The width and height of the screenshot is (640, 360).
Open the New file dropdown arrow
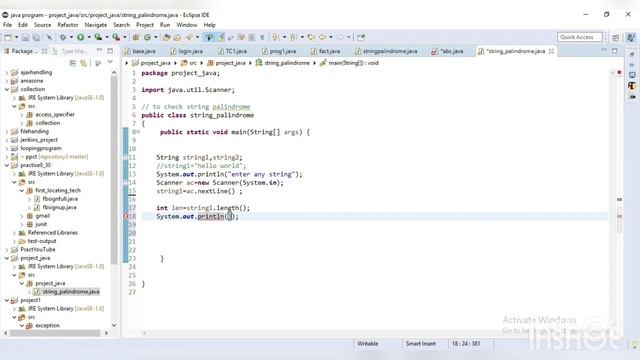(x=16, y=37)
